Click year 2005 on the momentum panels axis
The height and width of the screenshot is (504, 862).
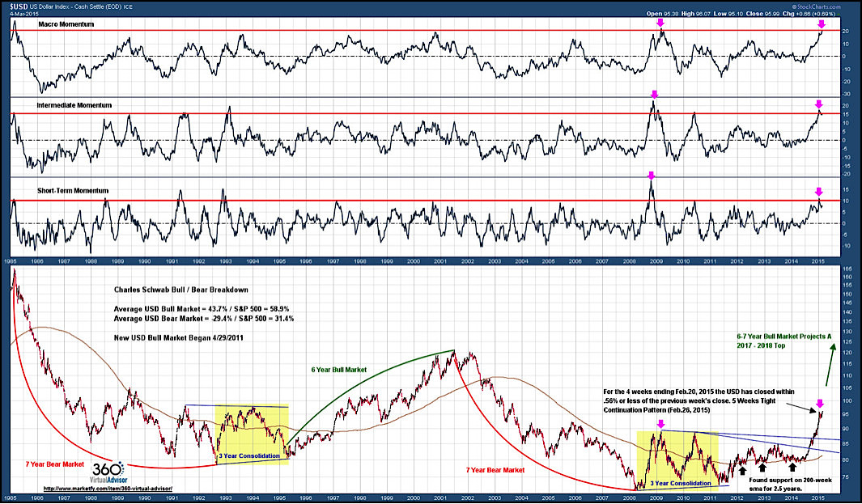(548, 261)
